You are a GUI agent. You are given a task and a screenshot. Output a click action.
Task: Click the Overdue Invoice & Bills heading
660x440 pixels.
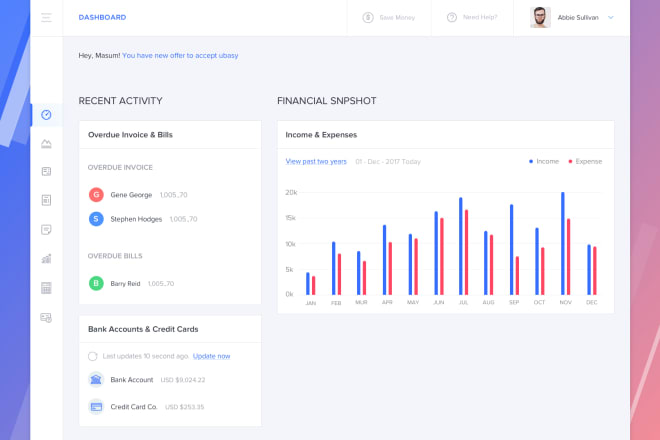pos(130,135)
